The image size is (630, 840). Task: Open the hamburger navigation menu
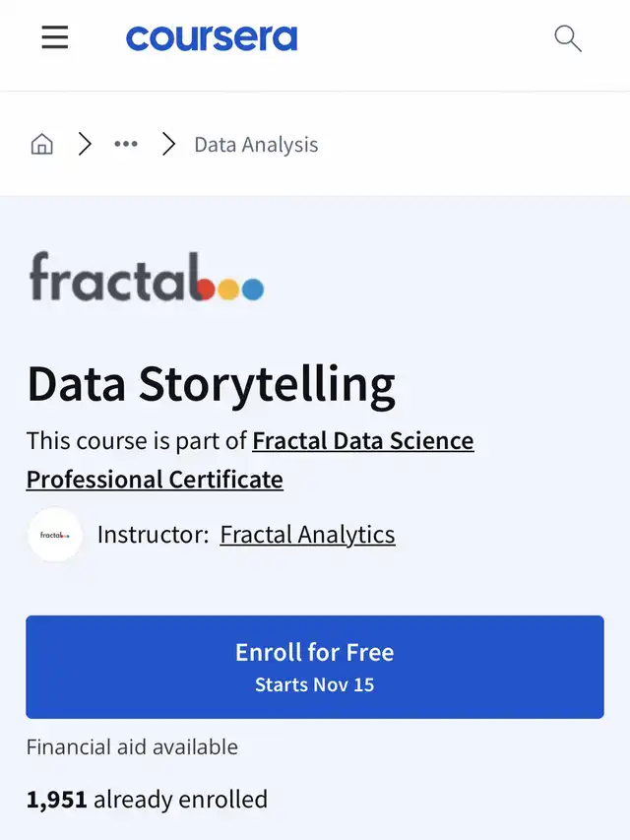pos(55,37)
